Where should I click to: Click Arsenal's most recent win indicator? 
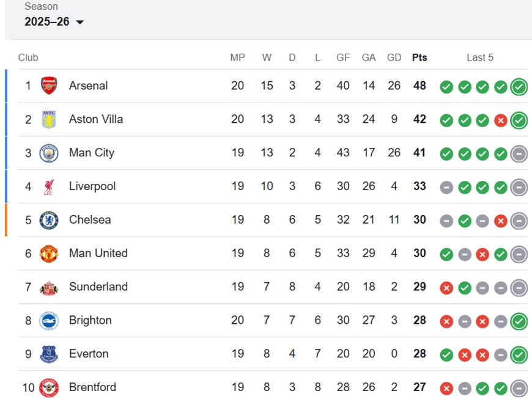tap(519, 87)
